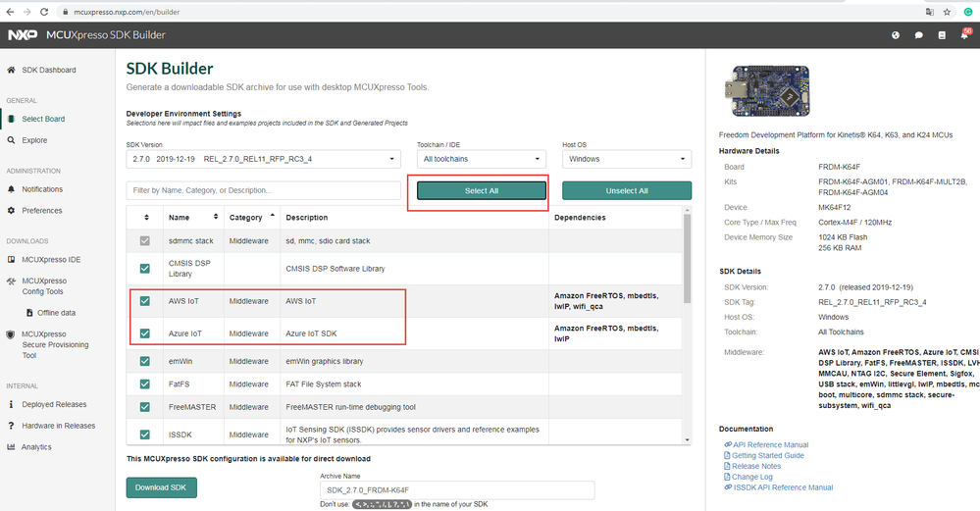
Task: Click the Offline data file icon
Action: point(29,312)
